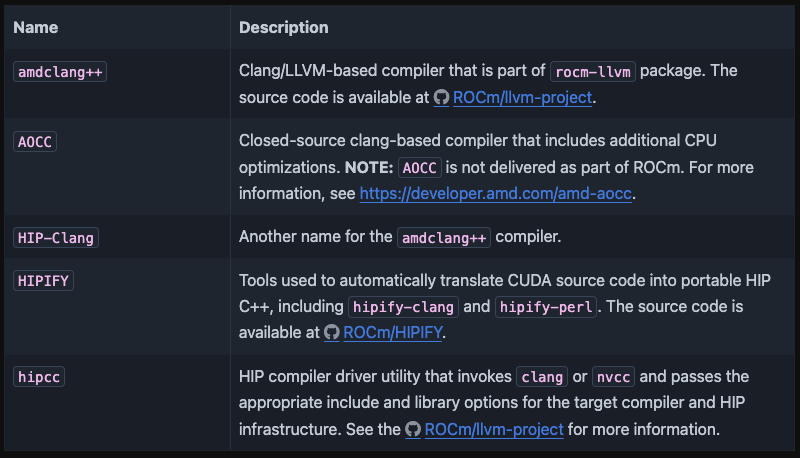Click the GitHub icon in the amdclang++ row
The height and width of the screenshot is (458, 800).
tap(442, 98)
